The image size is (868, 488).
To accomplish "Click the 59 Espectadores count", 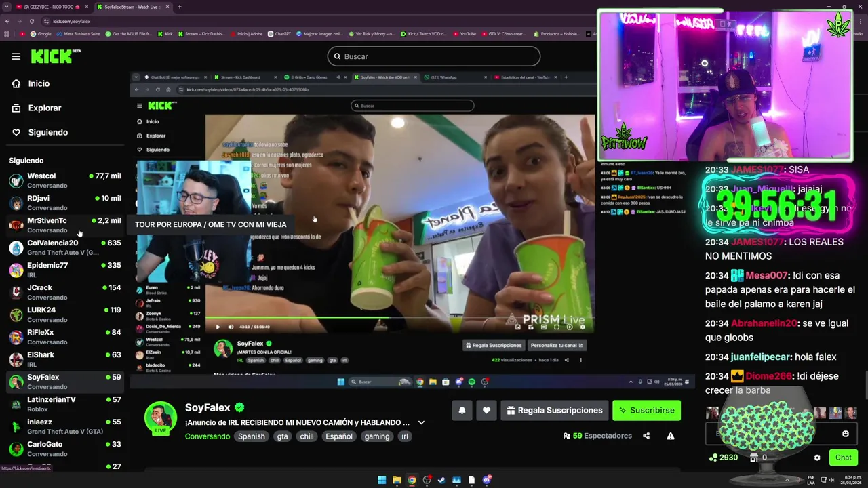I will tap(597, 436).
